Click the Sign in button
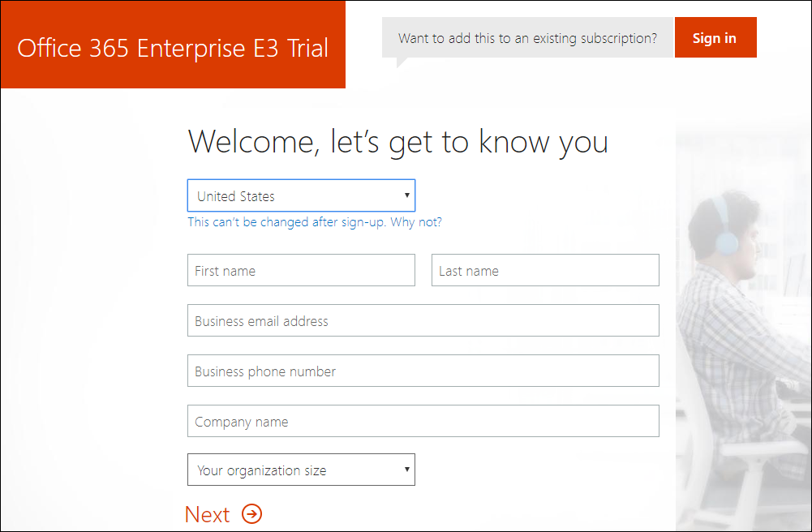The image size is (812, 532). point(715,38)
